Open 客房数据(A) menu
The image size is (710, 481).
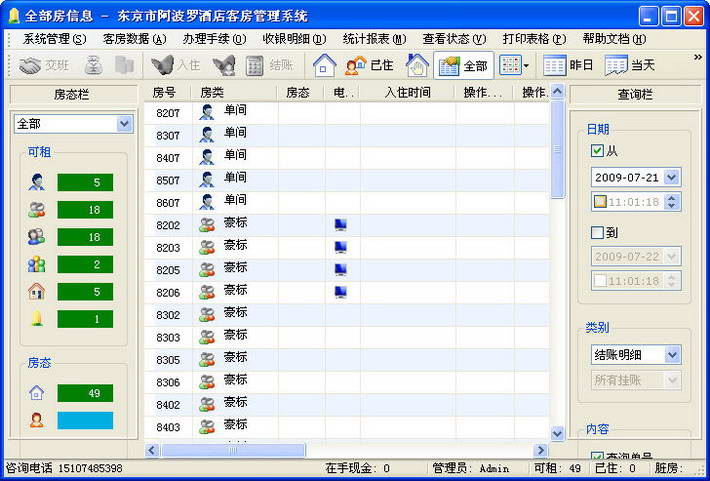[134, 39]
